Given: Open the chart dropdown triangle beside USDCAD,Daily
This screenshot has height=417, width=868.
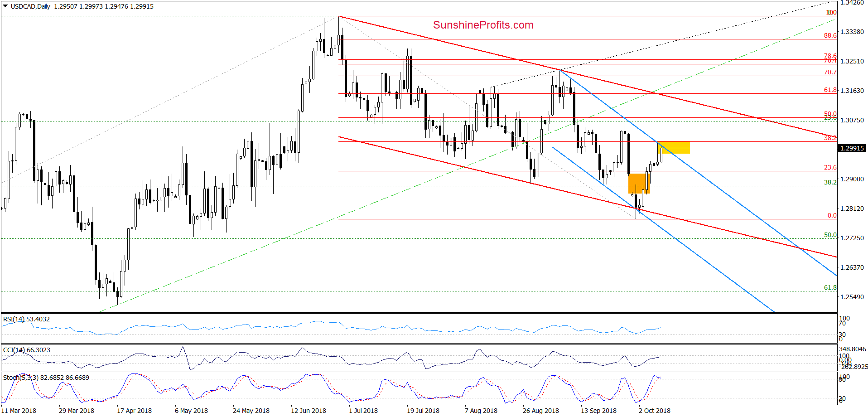Looking at the screenshot, I should pos(5,6).
